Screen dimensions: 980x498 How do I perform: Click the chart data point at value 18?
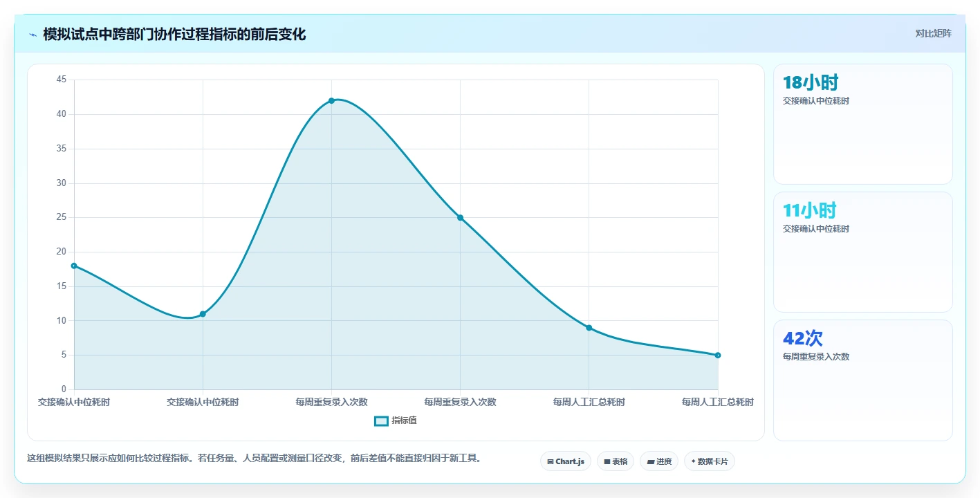coord(74,266)
